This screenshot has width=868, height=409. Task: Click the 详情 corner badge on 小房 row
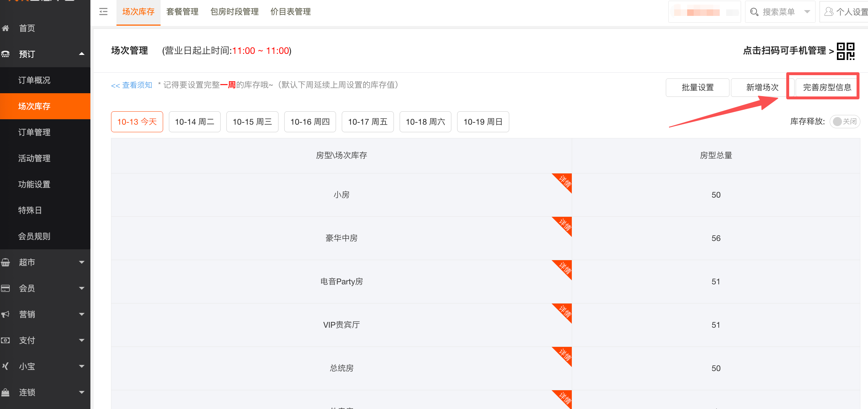pos(564,181)
